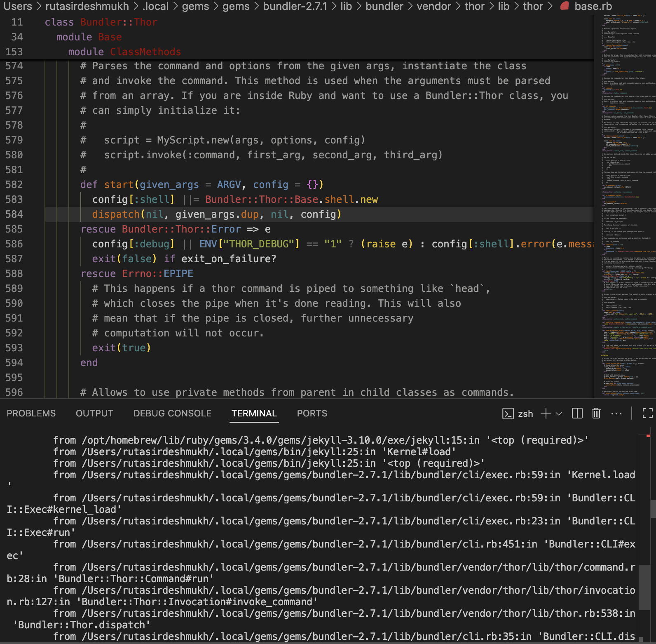Image resolution: width=656 pixels, height=644 pixels.
Task: Jump to sticky line class Bundler::Thor
Action: click(x=101, y=22)
